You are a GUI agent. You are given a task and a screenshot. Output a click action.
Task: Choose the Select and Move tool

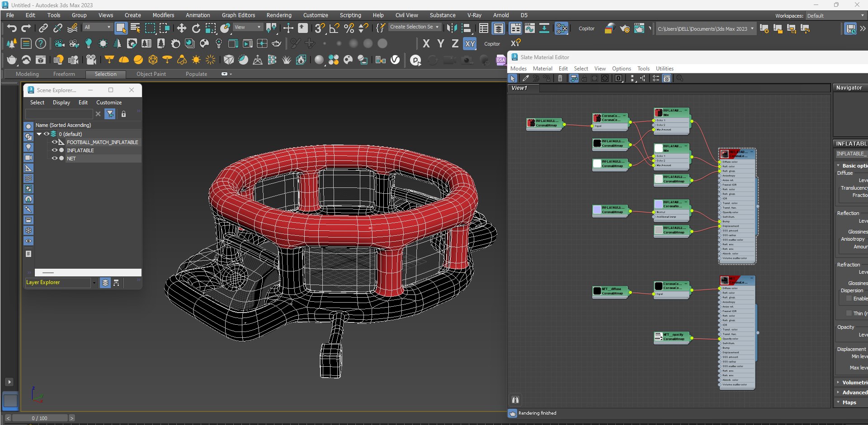181,28
